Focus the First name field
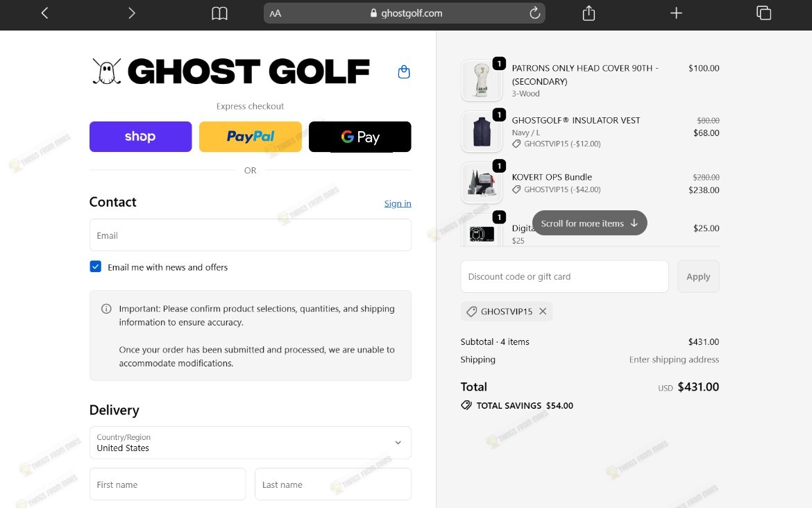 167,484
